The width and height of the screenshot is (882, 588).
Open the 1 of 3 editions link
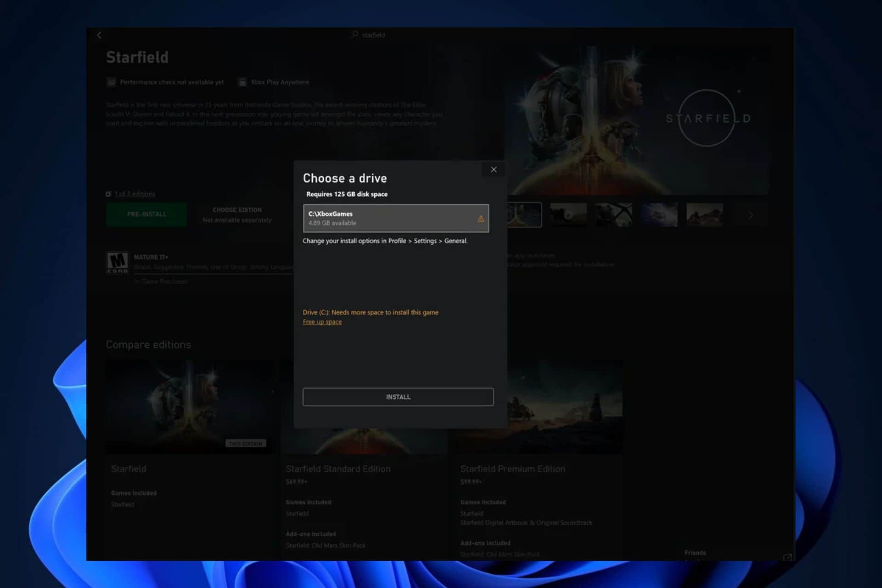click(x=135, y=194)
